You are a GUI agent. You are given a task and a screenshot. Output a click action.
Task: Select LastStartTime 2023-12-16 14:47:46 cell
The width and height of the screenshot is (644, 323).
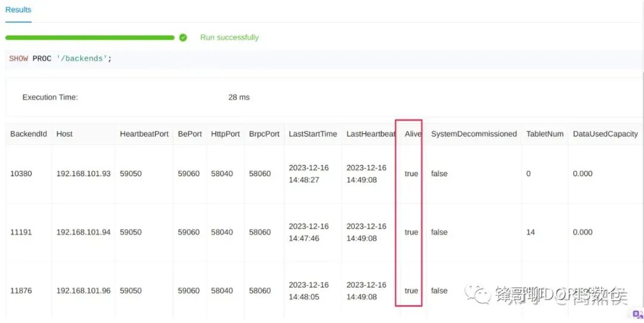(309, 232)
